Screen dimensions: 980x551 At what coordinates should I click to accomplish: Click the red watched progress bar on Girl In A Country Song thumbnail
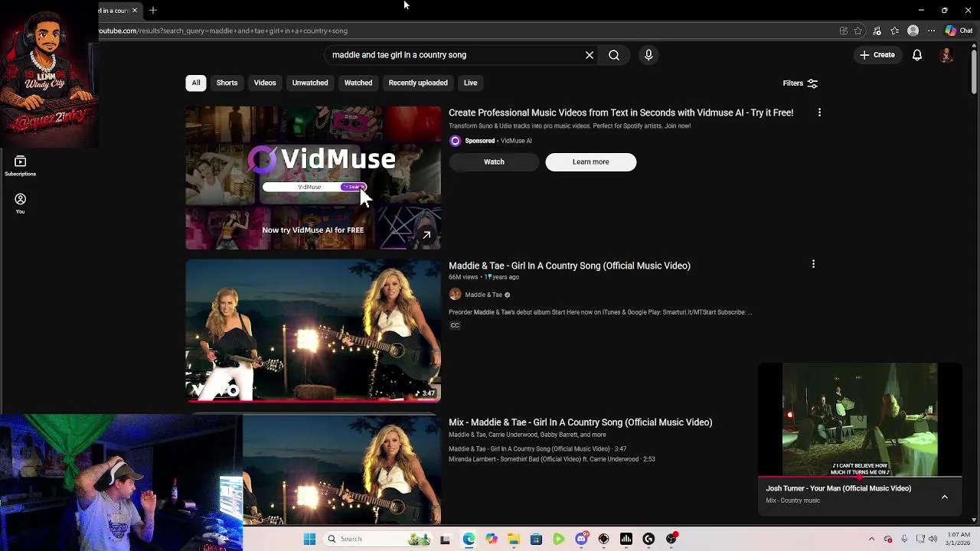pos(313,400)
